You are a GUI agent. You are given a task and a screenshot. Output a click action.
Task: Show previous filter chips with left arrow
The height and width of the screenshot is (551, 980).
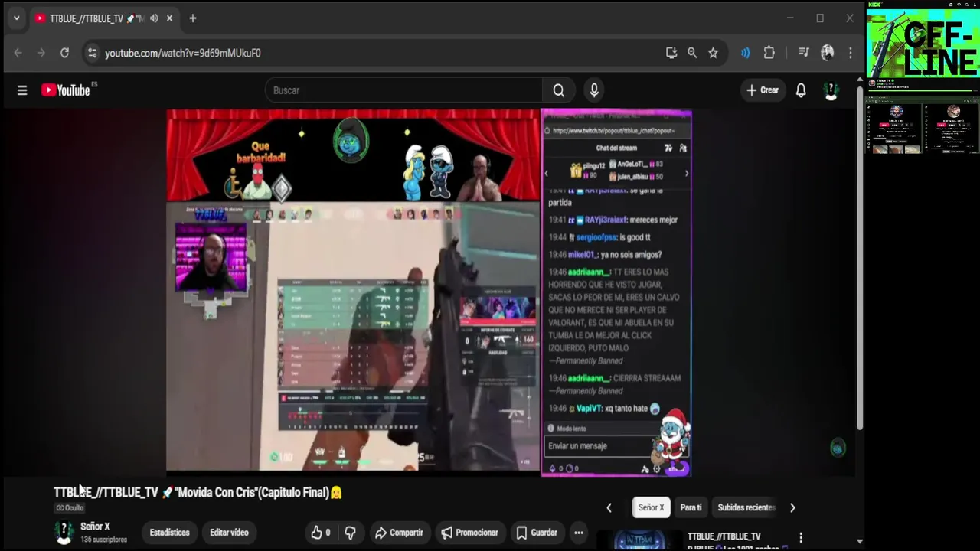coord(609,507)
